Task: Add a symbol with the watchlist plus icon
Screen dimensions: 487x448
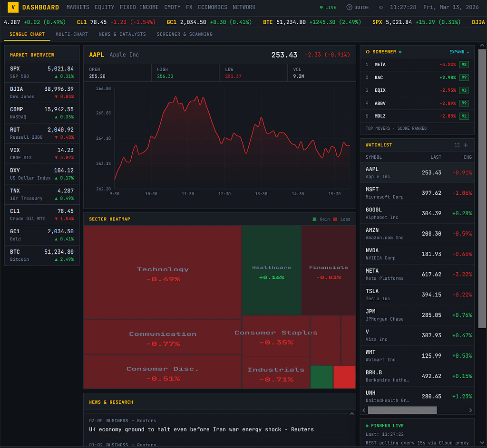Action: (x=466, y=145)
